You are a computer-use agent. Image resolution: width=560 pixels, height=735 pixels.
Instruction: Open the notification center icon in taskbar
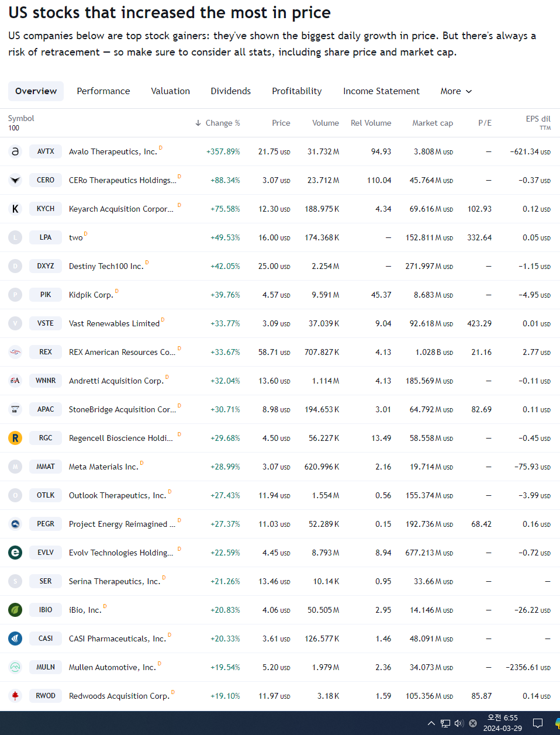coord(538,723)
